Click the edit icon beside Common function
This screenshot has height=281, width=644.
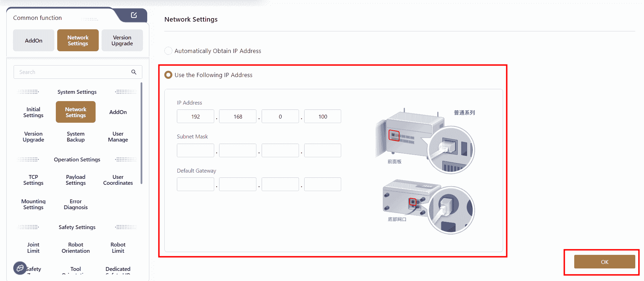pos(134,15)
